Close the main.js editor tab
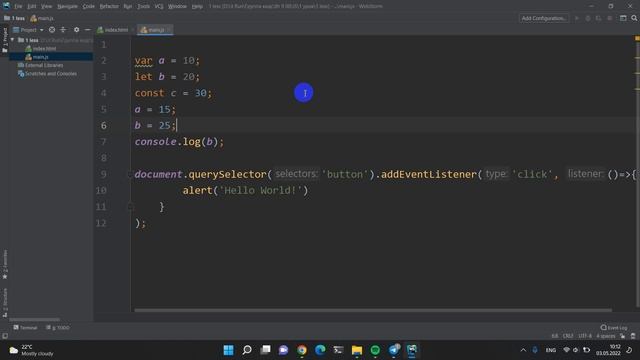This screenshot has width=640, height=360. tap(169, 30)
